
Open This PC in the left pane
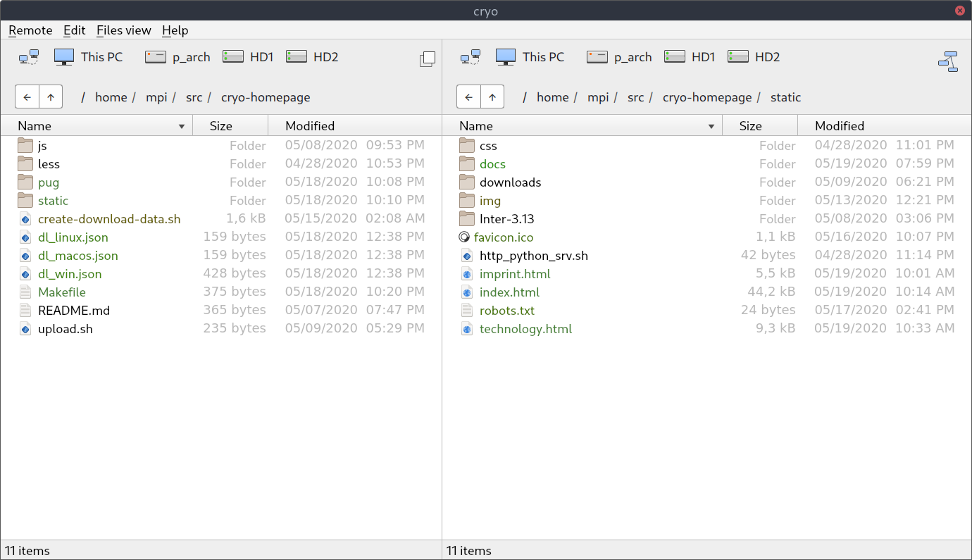pyautogui.click(x=88, y=57)
